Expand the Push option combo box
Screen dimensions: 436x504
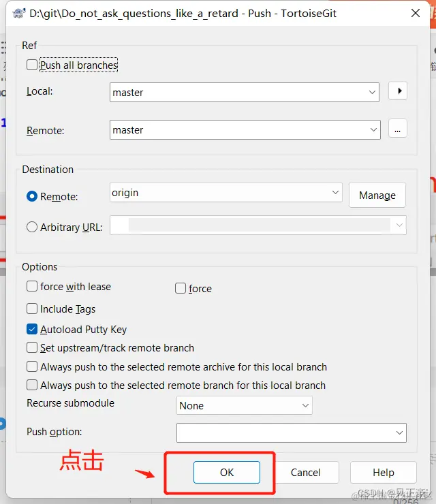click(399, 432)
